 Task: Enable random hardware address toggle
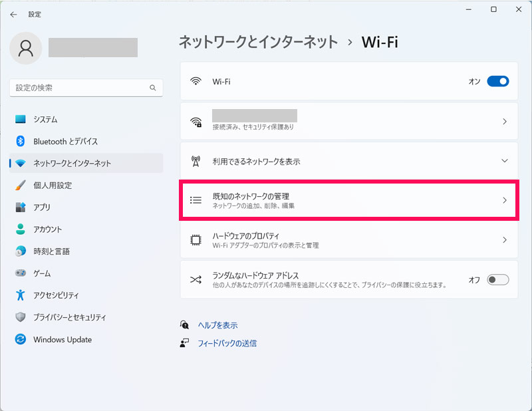pos(497,280)
